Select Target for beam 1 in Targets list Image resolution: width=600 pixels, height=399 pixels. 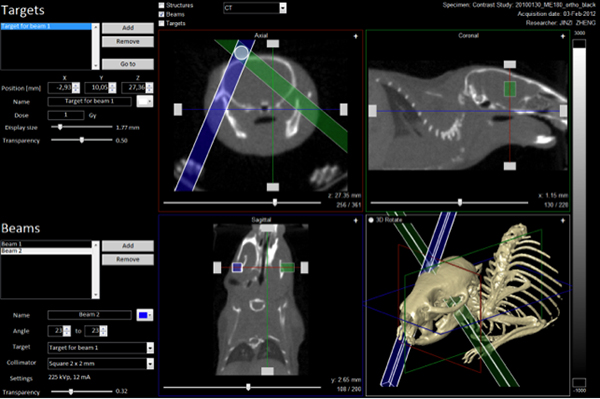(x=46, y=26)
